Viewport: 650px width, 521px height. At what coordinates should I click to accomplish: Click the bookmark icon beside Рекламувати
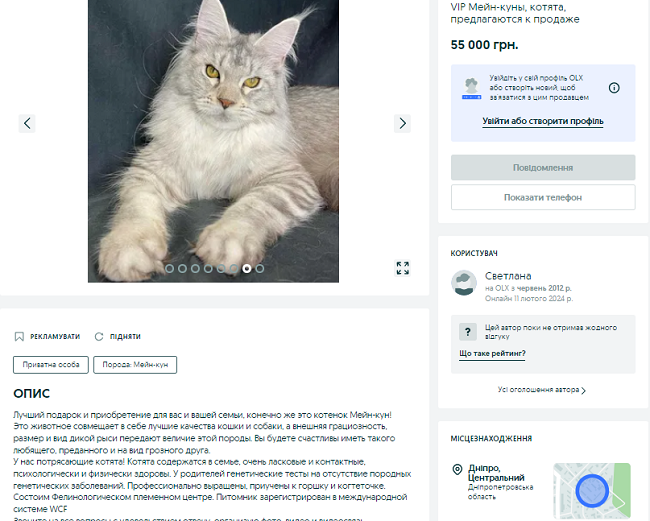[19, 337]
